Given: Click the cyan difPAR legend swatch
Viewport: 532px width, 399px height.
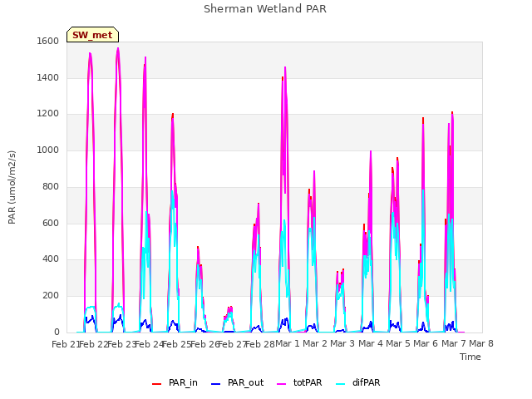Looking at the screenshot, I should pos(341,384).
